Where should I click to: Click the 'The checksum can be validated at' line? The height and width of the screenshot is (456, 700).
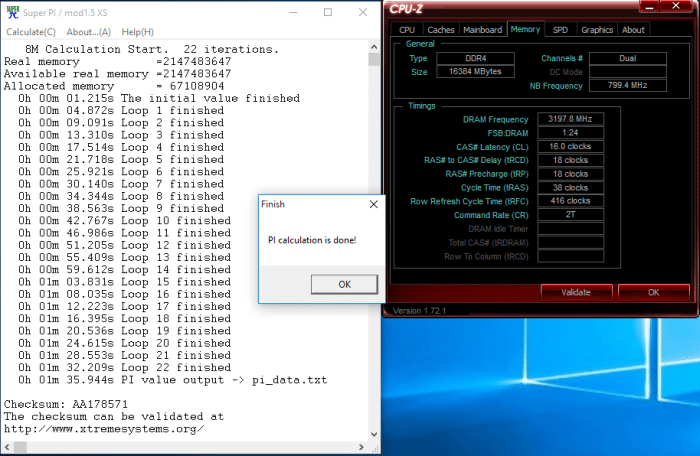pos(114,417)
